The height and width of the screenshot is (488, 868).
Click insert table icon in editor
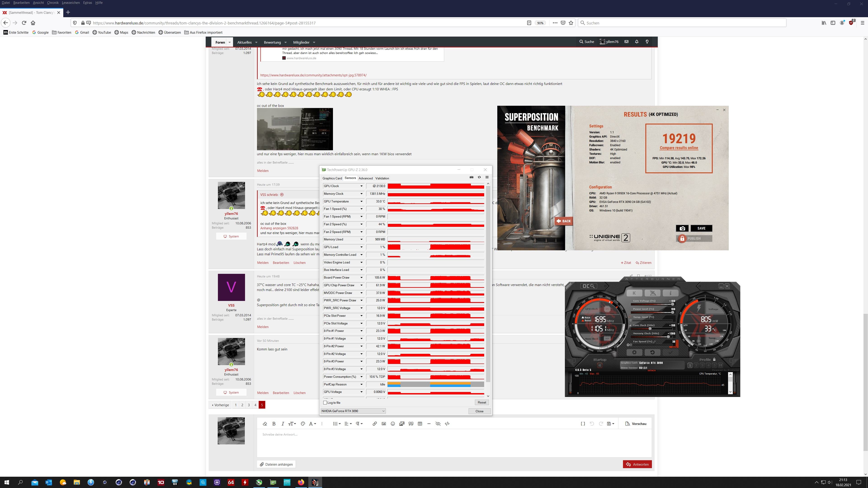(420, 424)
